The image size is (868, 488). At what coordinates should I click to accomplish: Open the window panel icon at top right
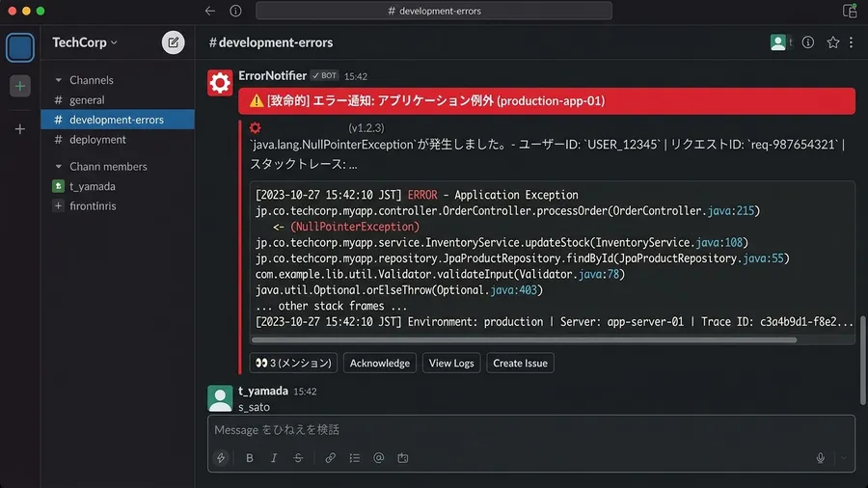[x=849, y=11]
